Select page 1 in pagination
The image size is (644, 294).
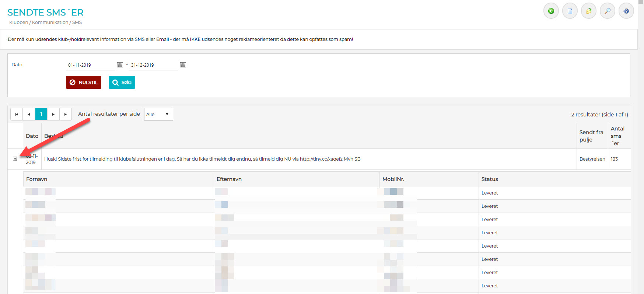(x=41, y=114)
